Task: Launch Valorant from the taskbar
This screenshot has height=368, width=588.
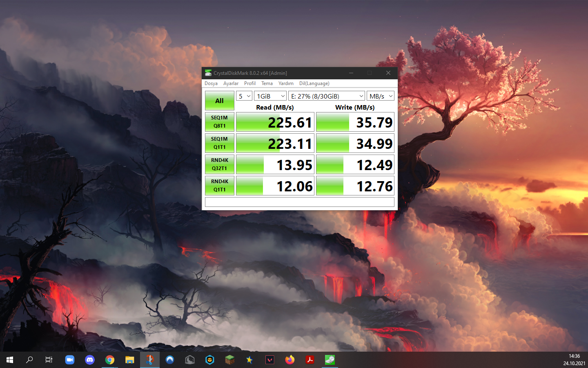Action: 270,360
